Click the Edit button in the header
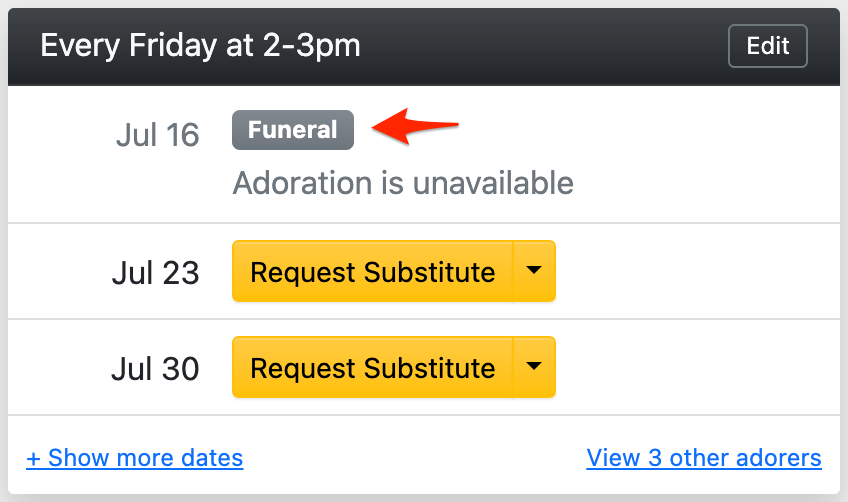Screen dimensions: 848x502 (767, 46)
